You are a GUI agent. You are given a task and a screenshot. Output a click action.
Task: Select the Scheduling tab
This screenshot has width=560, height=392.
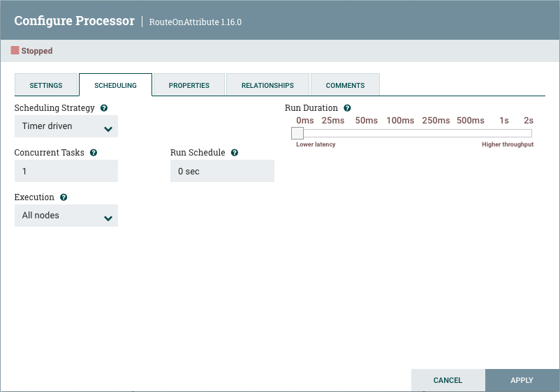[x=115, y=85]
